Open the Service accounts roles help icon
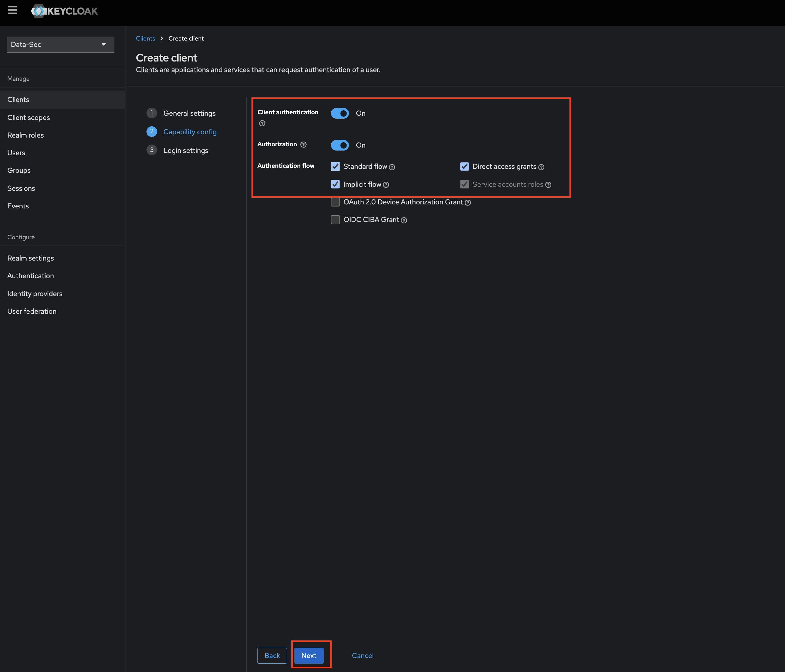 tap(548, 184)
